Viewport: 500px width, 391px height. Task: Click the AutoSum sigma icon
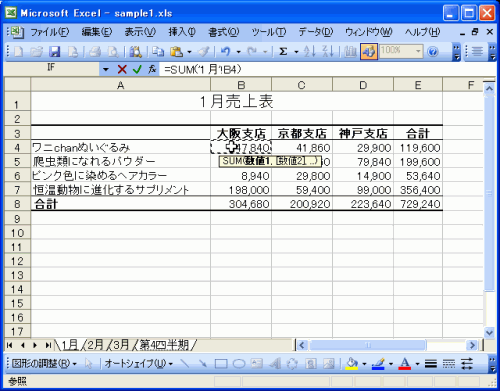tap(283, 51)
